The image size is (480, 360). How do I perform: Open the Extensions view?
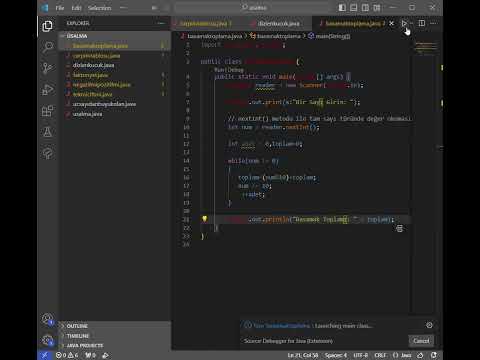pos(47,111)
